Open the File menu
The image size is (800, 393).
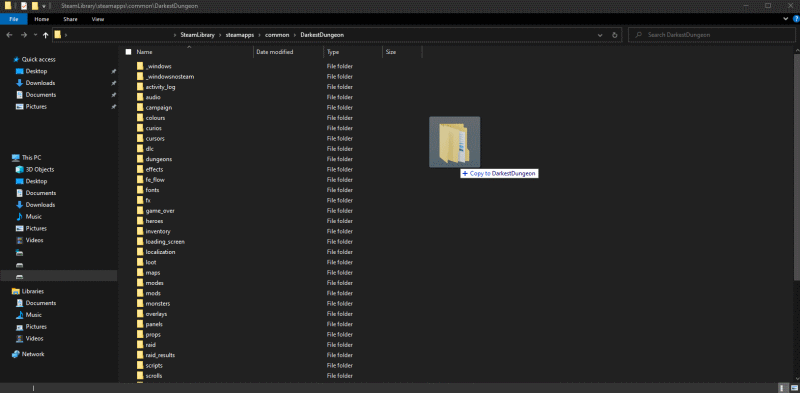(14, 19)
